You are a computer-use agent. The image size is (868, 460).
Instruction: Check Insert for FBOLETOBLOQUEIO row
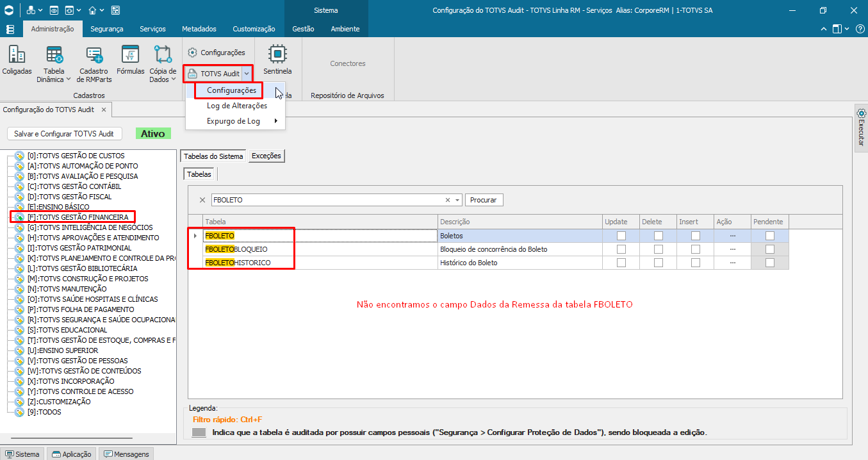click(696, 249)
